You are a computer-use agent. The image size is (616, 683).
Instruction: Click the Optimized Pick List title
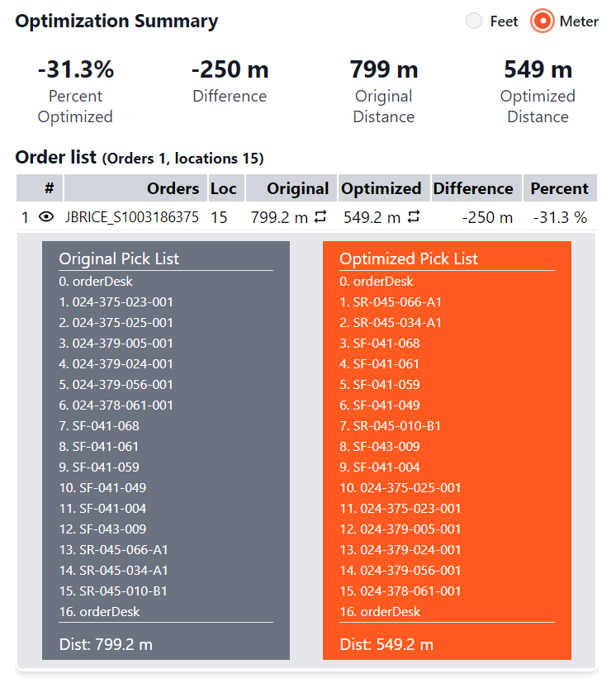coord(408,258)
